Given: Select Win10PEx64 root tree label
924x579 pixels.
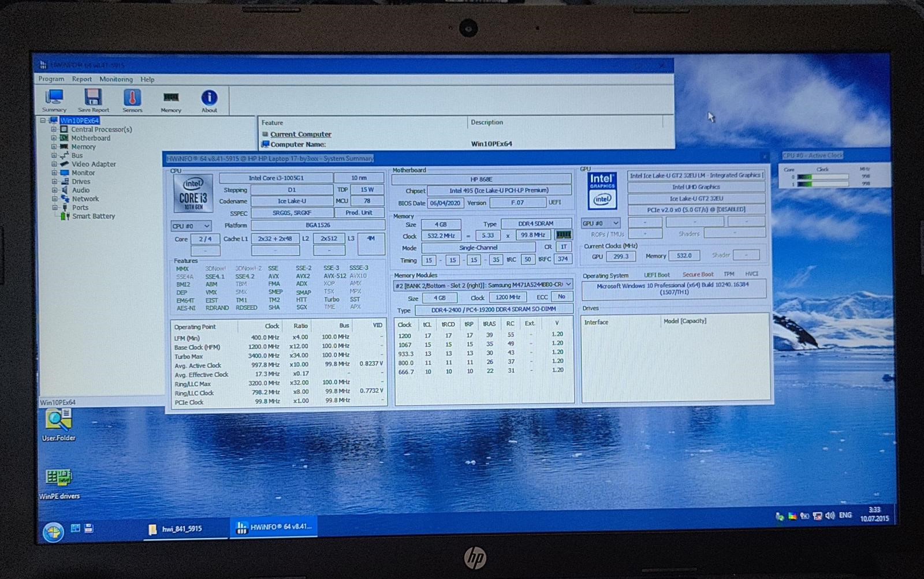Looking at the screenshot, I should pyautogui.click(x=80, y=121).
